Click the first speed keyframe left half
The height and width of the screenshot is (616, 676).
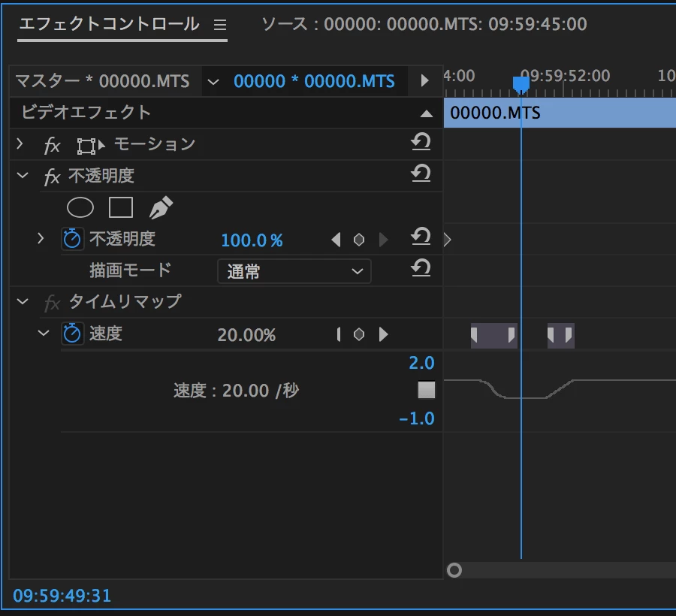tap(474, 335)
